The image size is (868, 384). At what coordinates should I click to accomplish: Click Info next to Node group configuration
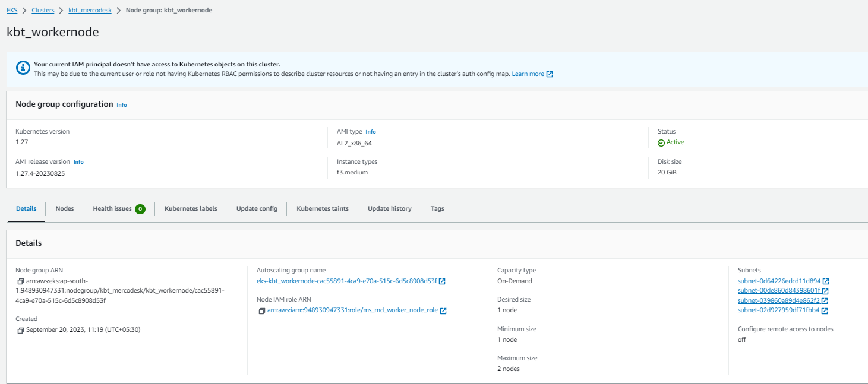point(122,105)
